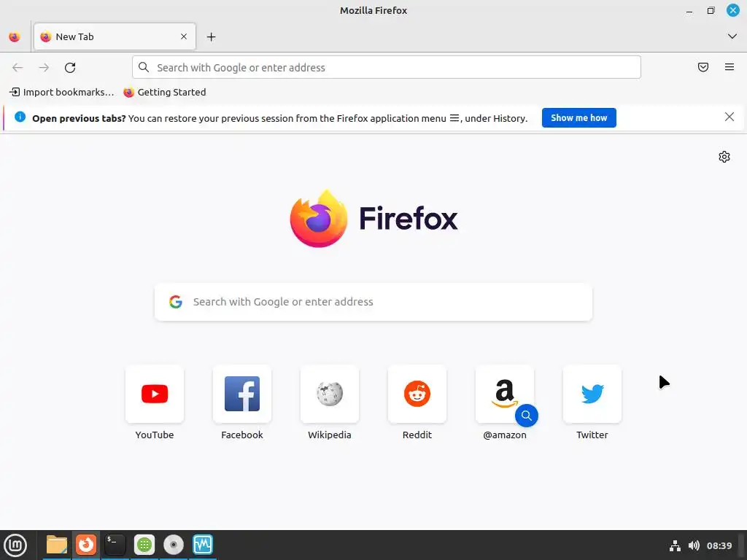Click the clock showing 08:39
The height and width of the screenshot is (560, 747).
[719, 545]
